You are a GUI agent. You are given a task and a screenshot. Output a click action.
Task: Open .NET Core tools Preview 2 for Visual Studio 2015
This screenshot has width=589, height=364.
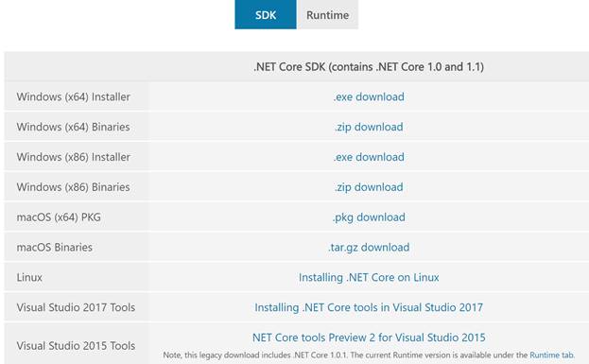tap(369, 338)
